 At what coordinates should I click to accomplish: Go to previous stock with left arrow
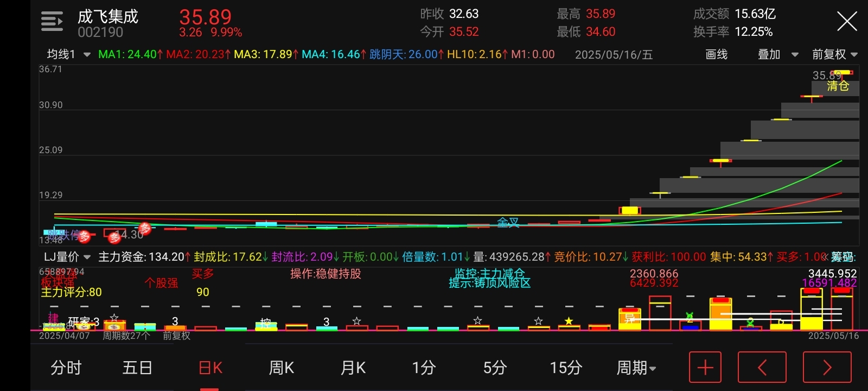coord(762,368)
